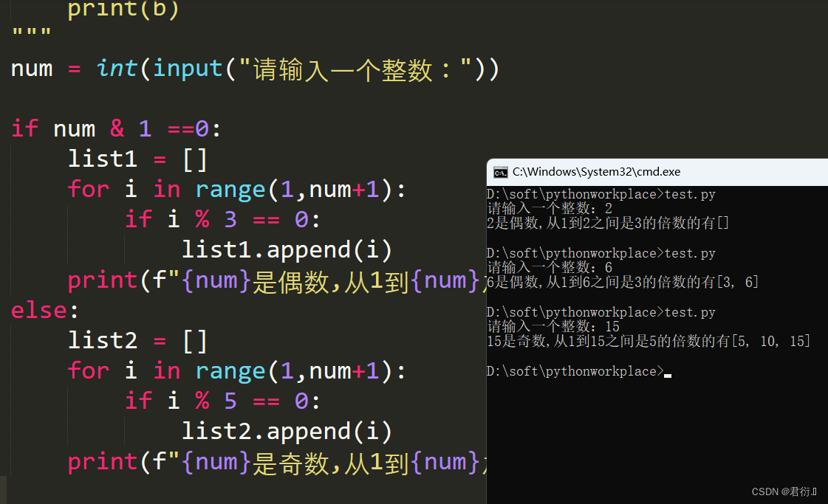Click the print line containing '是偶数'

tap(277, 280)
